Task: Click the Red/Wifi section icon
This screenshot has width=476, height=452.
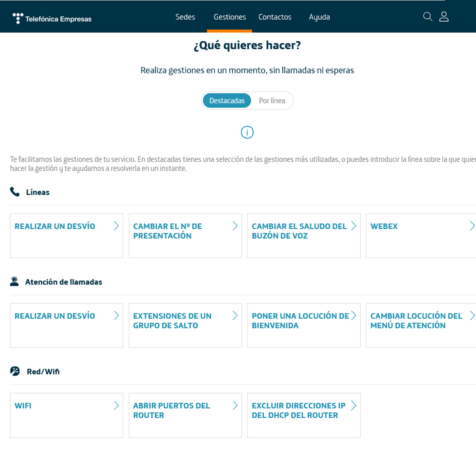Action: coord(15,371)
